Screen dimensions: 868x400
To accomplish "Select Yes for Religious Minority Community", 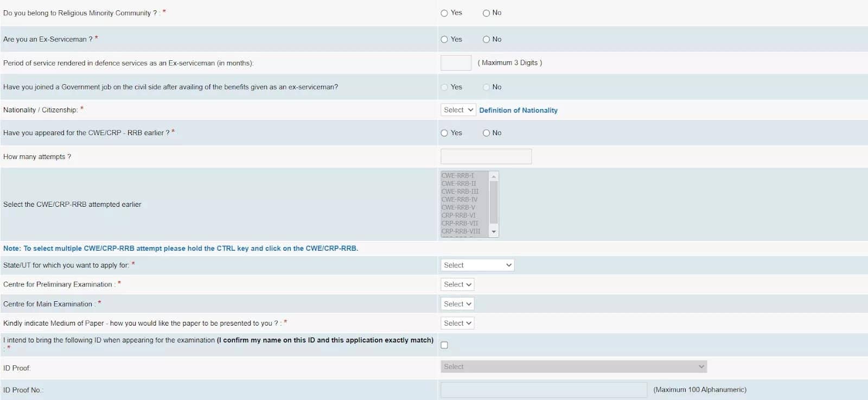I will coord(444,13).
